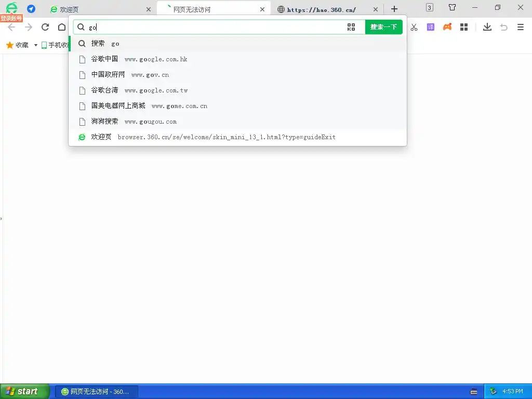This screenshot has height=399, width=532.
Task: Open the purple translate tool icon
Action: pyautogui.click(x=431, y=27)
